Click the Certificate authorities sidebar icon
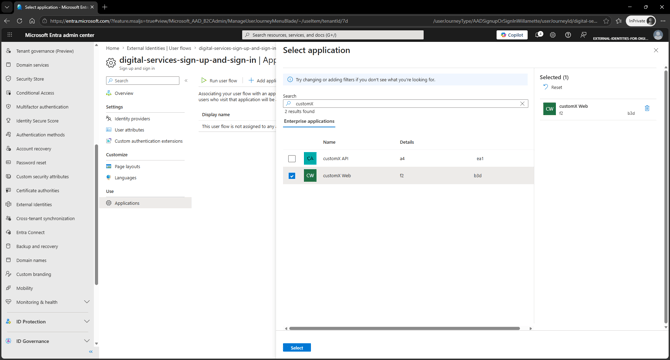The height and width of the screenshot is (360, 670). [8, 190]
